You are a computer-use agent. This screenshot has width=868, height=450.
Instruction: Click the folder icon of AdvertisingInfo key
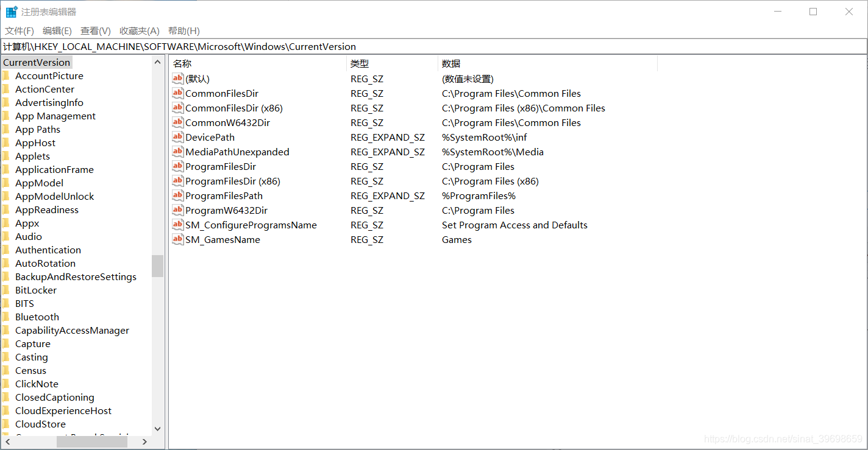pyautogui.click(x=6, y=102)
